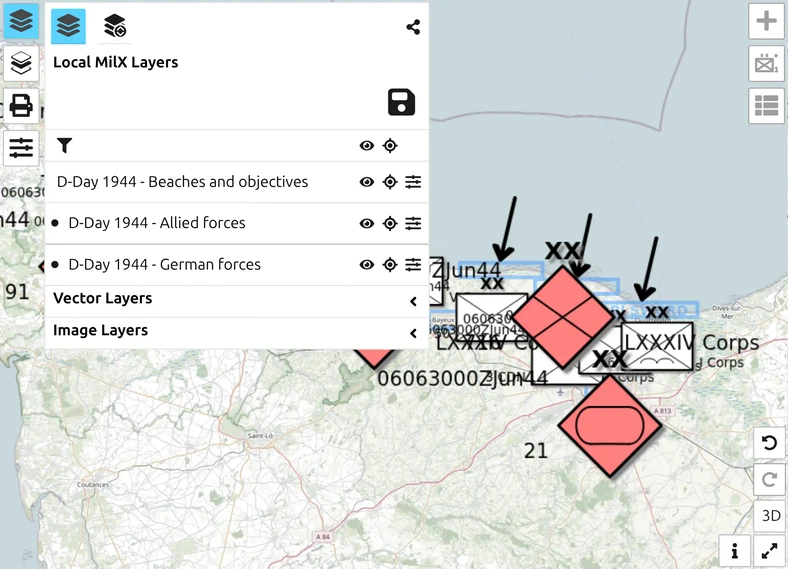
Task: Select the red diamond cross unit symbol
Action: pyautogui.click(x=562, y=318)
